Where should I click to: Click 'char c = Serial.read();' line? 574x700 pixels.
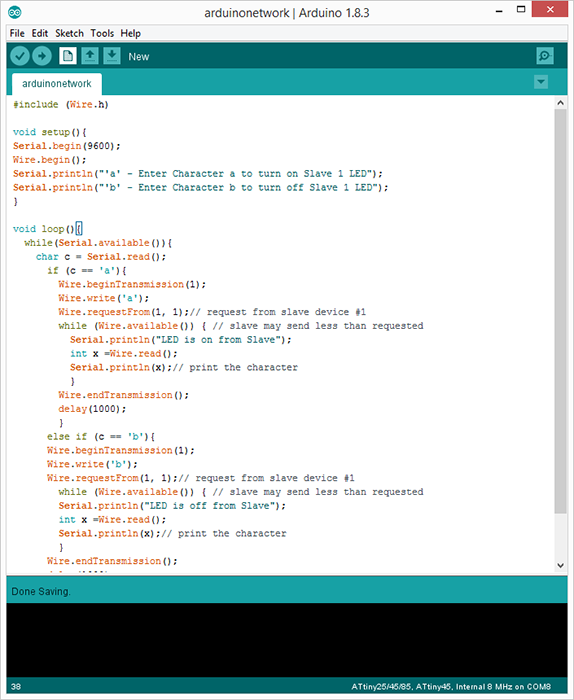click(x=101, y=257)
